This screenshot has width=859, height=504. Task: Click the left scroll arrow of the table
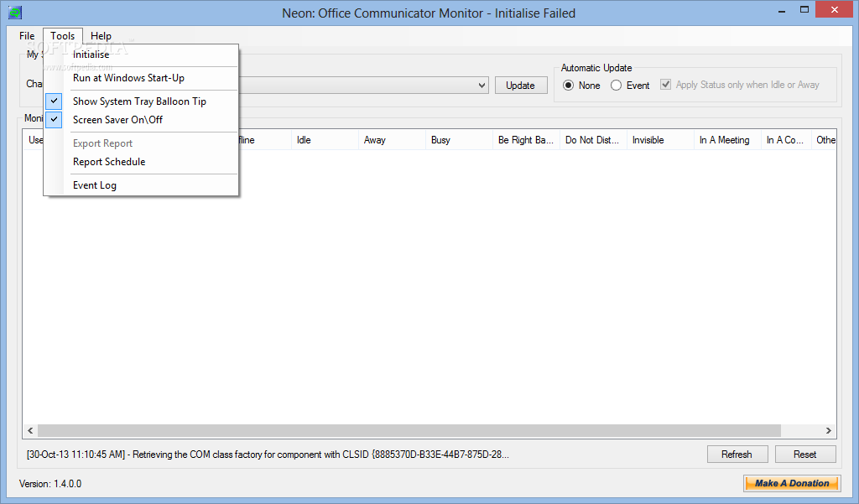click(30, 430)
